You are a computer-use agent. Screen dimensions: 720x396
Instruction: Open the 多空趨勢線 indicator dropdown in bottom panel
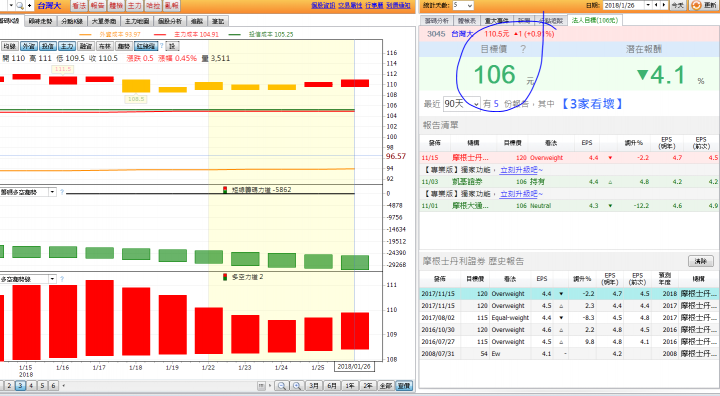(52, 279)
